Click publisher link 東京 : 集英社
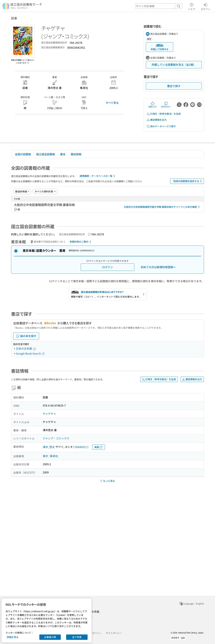This screenshot has height=644, width=215. click(x=50, y=456)
